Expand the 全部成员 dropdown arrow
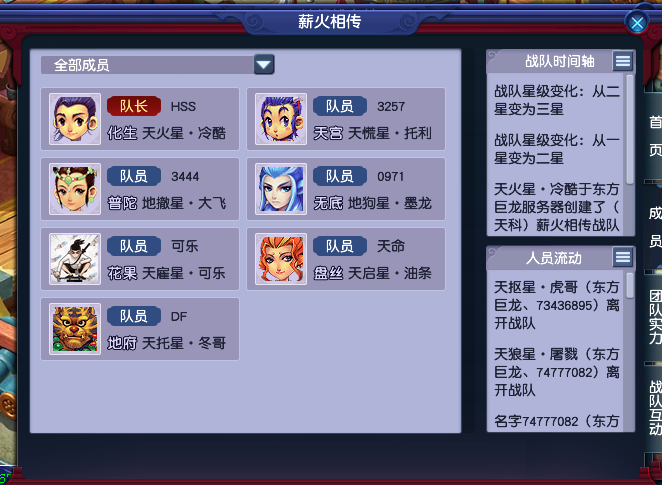 264,65
